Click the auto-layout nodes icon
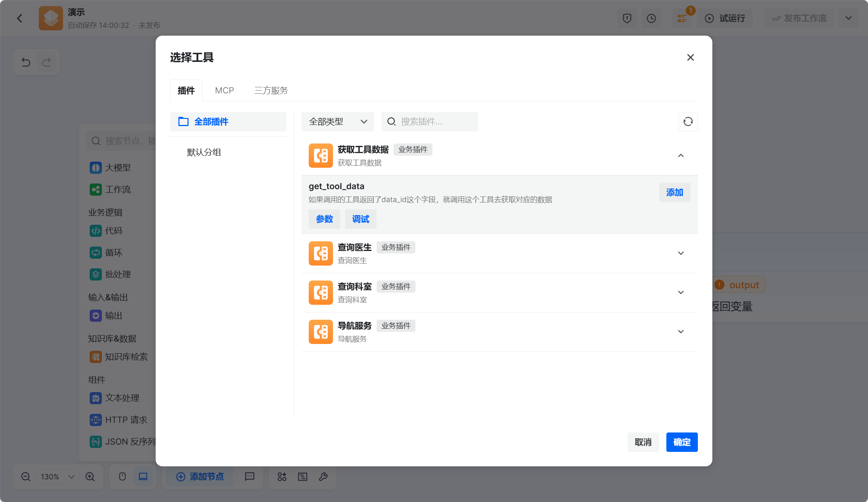The height and width of the screenshot is (502, 868). pyautogui.click(x=282, y=477)
